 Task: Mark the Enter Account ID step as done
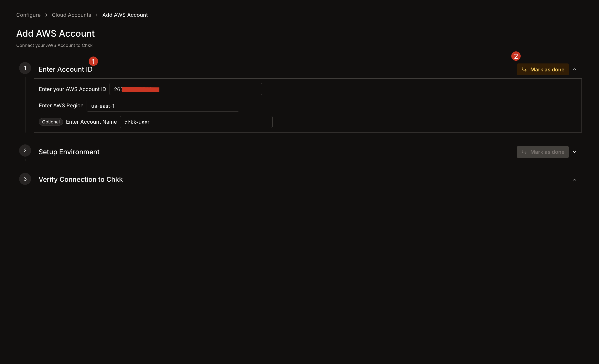click(543, 69)
